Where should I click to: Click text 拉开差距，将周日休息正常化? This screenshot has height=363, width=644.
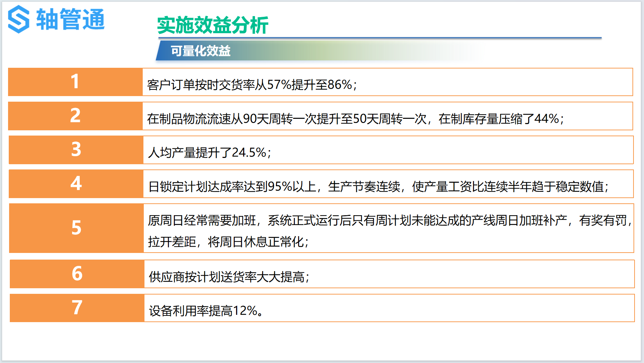(226, 242)
